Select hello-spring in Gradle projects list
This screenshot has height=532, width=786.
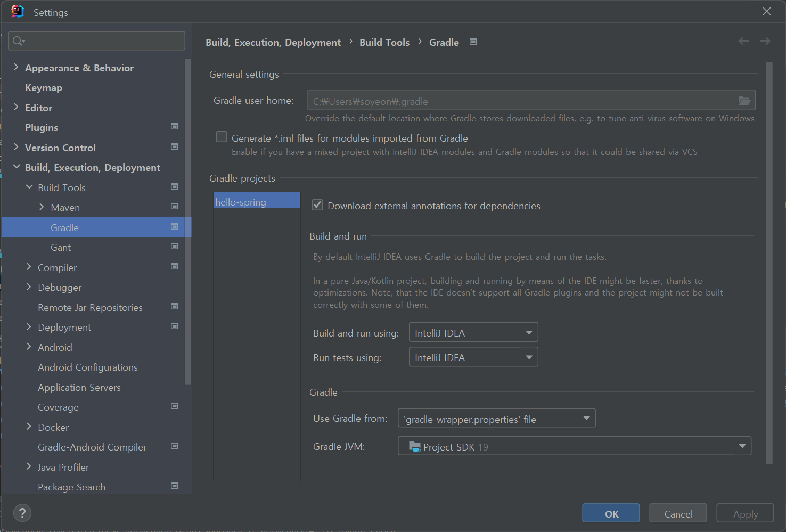point(257,201)
